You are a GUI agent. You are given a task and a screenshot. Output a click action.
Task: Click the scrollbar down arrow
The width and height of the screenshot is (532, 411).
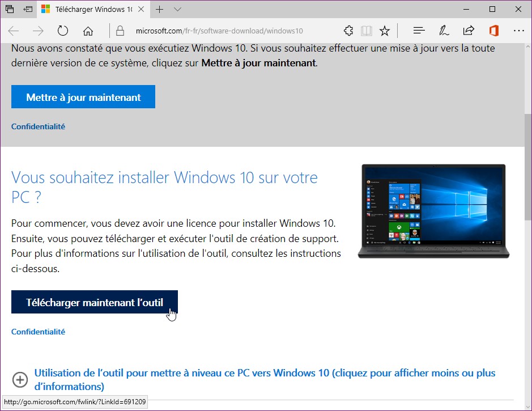tap(528, 406)
